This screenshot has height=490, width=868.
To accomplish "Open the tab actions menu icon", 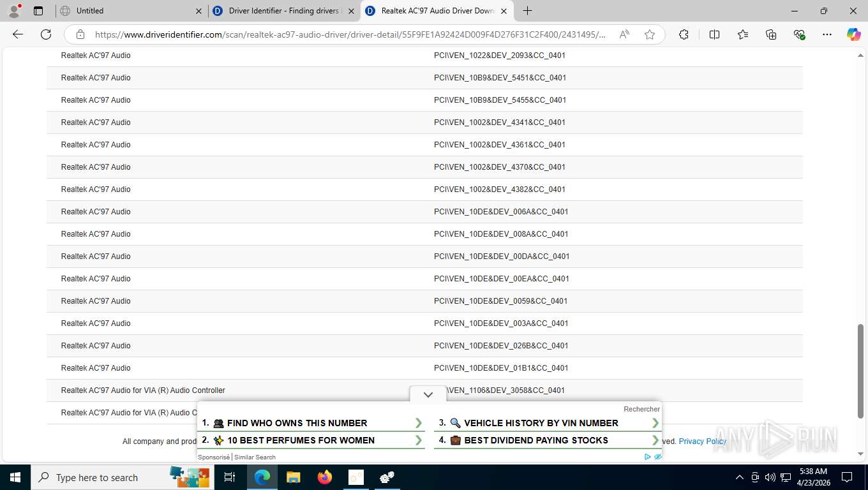I will [38, 11].
